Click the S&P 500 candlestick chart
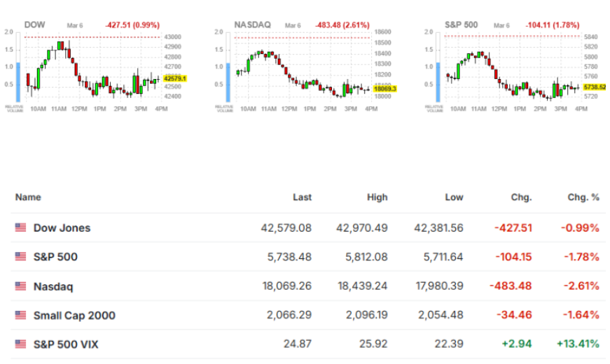 (513, 67)
